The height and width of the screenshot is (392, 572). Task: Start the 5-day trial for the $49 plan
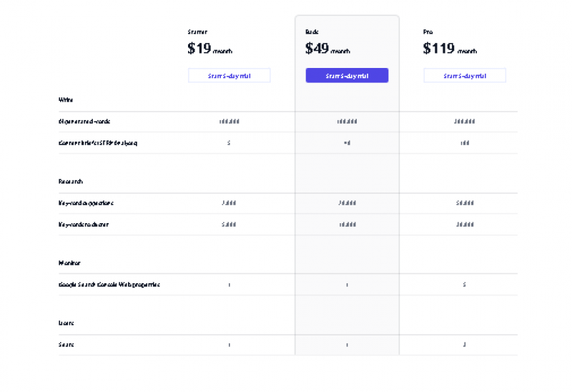(x=347, y=76)
